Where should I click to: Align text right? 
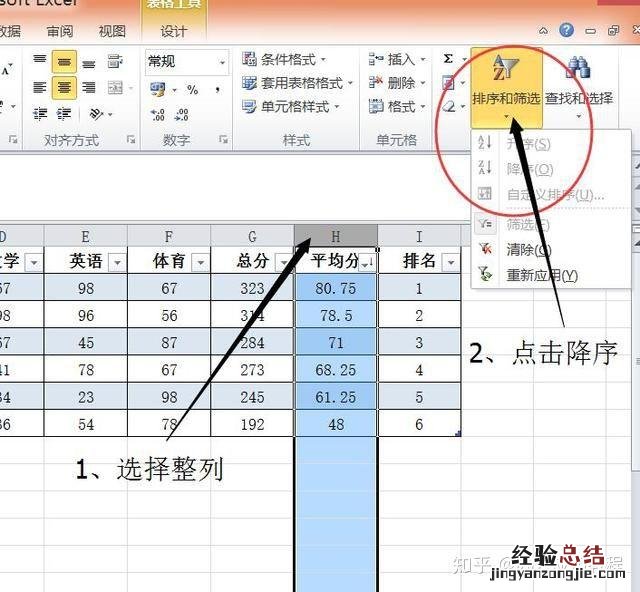pyautogui.click(x=89, y=87)
